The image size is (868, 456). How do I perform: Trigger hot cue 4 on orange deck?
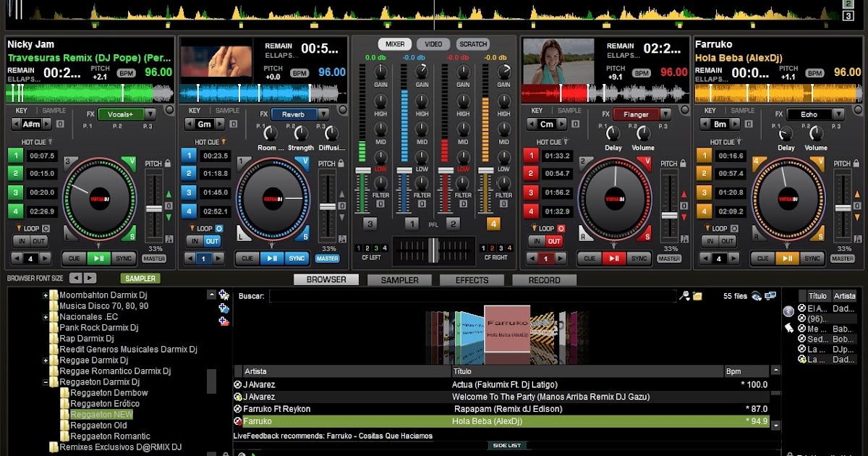tap(703, 211)
